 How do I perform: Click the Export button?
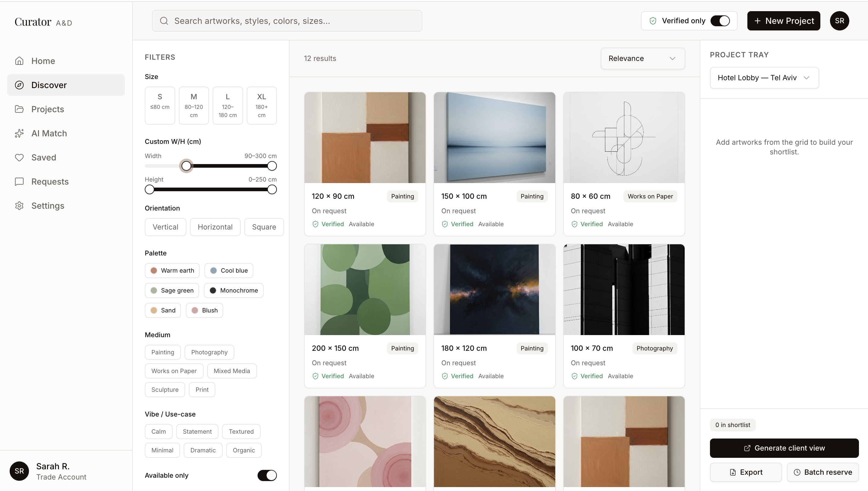click(x=746, y=472)
